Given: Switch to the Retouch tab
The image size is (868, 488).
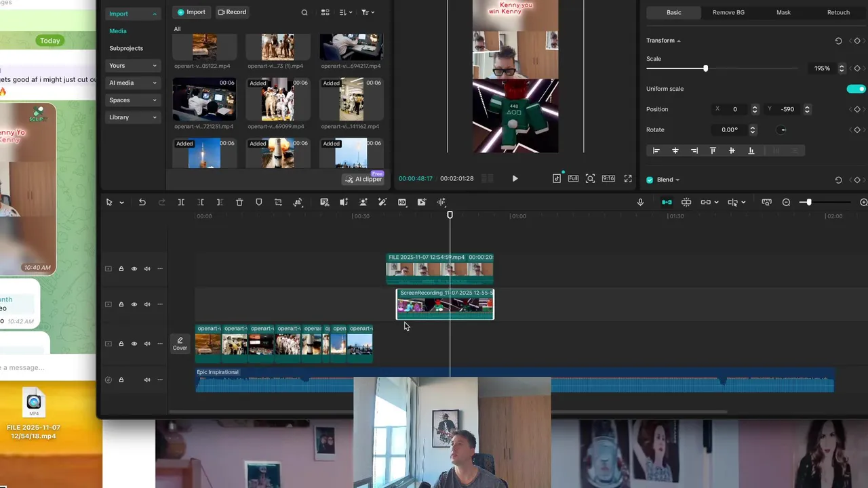Looking at the screenshot, I should (838, 12).
